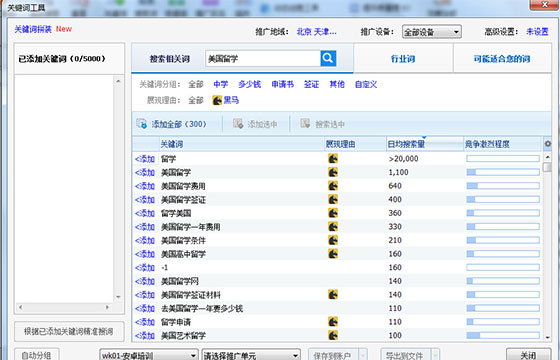This screenshot has width=560, height=360.
Task: Click horse icon in 美国艺术留学 row
Action: [333, 335]
